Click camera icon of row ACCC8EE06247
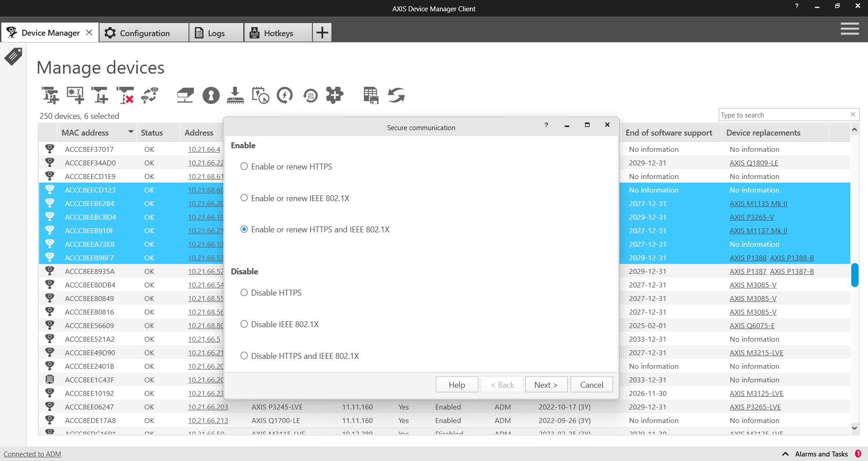Viewport: 868px width, 461px height. click(x=50, y=406)
